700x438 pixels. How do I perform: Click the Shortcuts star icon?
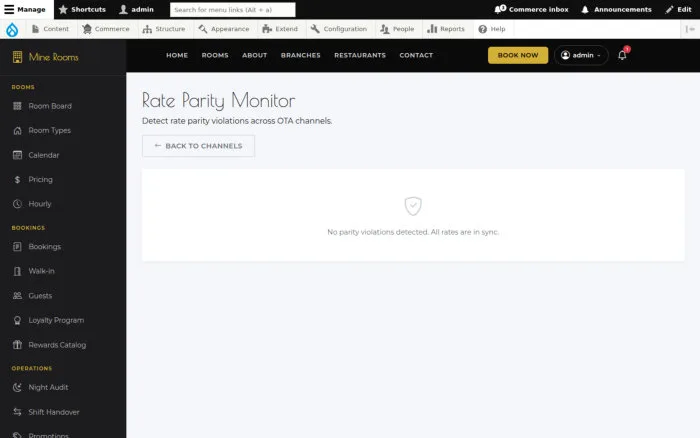63,9
